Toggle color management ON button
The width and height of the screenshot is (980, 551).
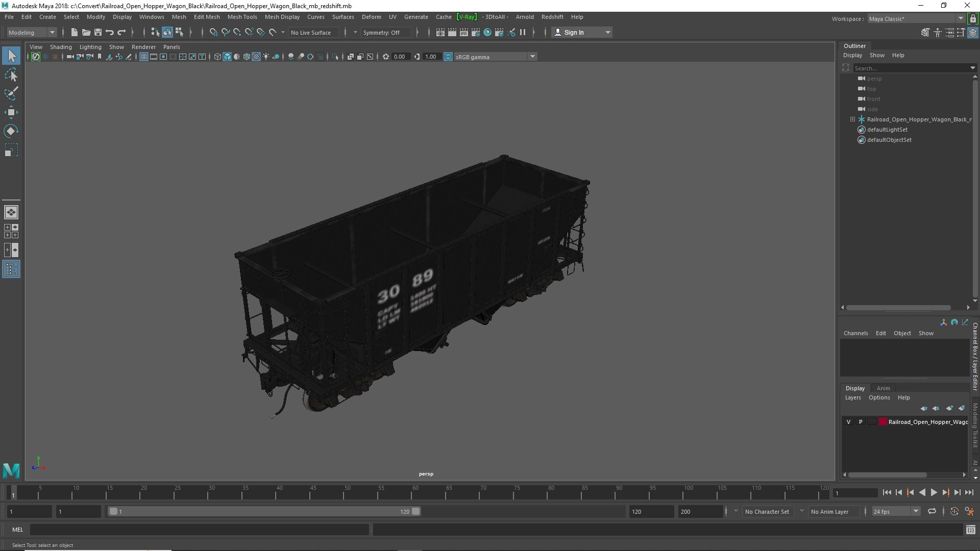pos(448,57)
